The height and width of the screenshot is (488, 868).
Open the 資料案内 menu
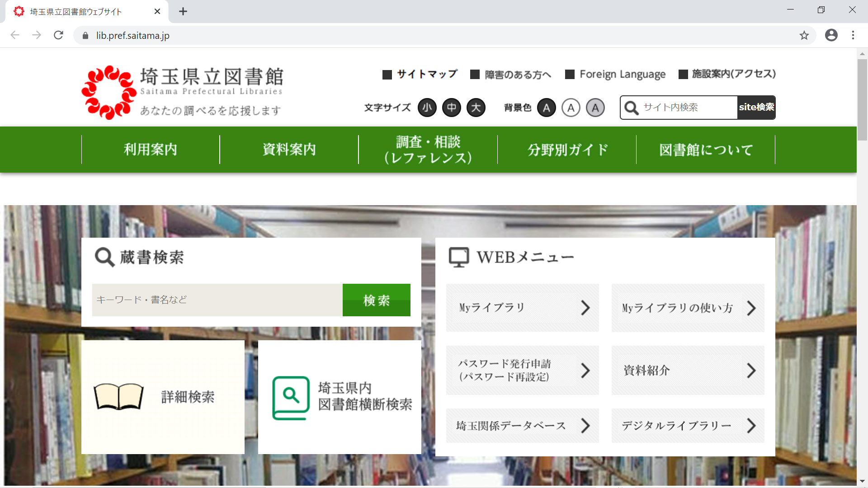[289, 150]
